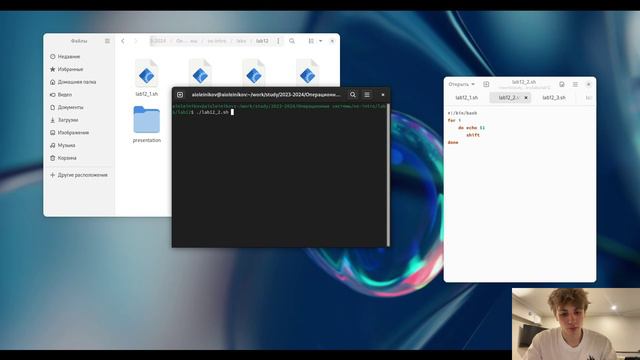Go back in Files window
Screen dimensions: 640x360
pos(123,41)
